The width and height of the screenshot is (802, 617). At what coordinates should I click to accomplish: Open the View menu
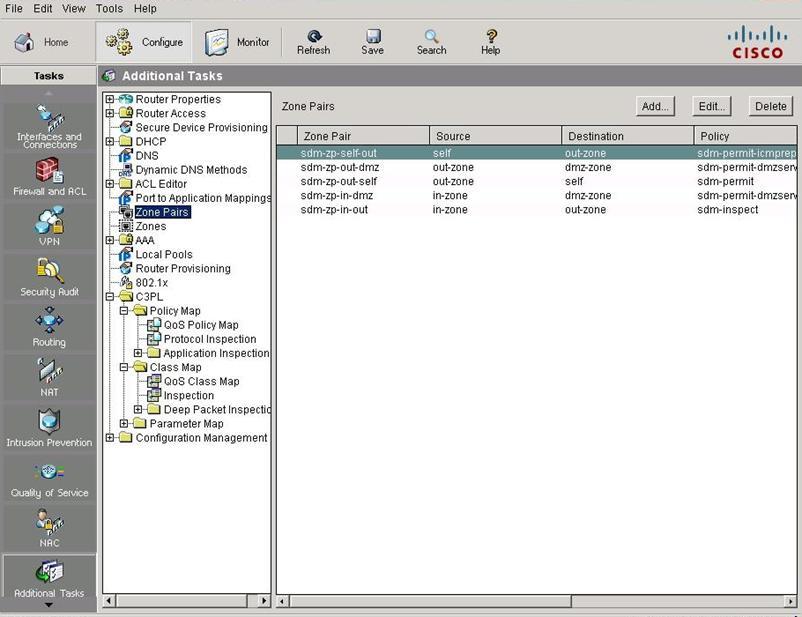74,9
